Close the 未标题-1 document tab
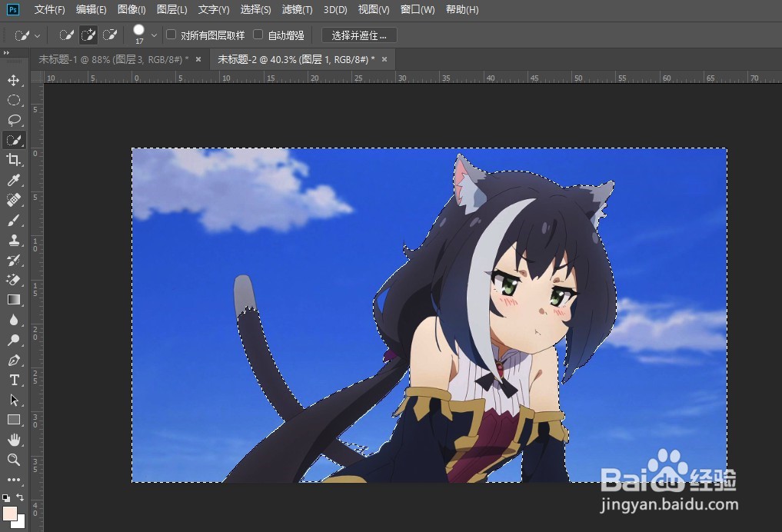This screenshot has height=532, width=782. coord(198,59)
